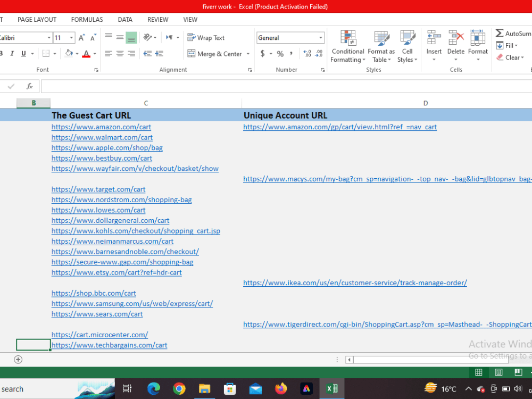The image size is (532, 399).
Task: Add a new sheet with plus button
Action: pyautogui.click(x=18, y=360)
